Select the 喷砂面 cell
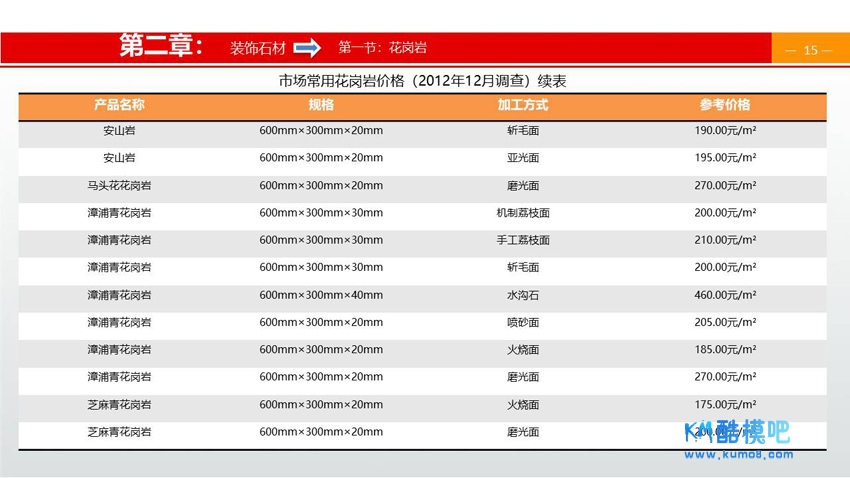 pos(523,322)
